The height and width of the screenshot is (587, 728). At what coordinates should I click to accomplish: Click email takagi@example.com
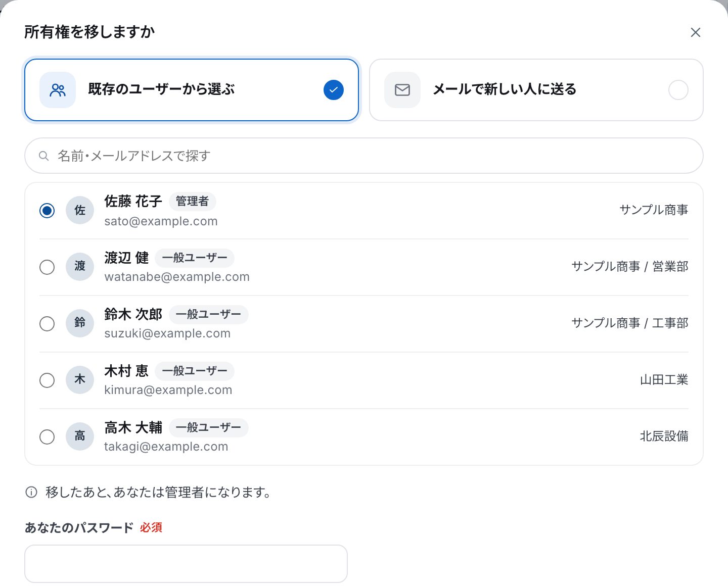click(166, 447)
